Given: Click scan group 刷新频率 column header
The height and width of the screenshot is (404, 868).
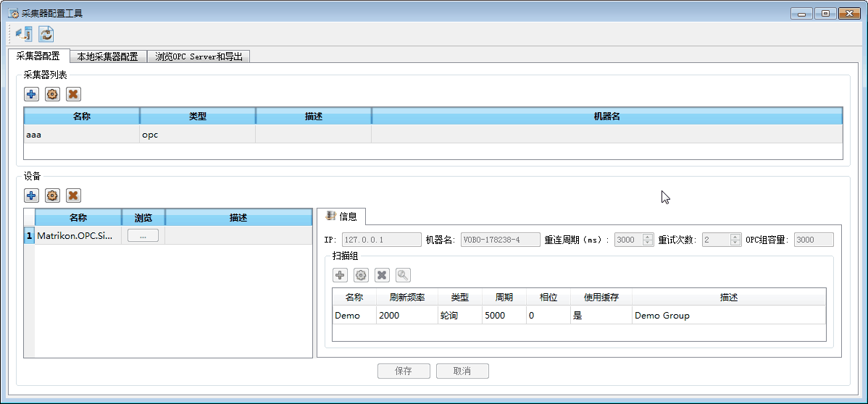Looking at the screenshot, I should pos(407,297).
